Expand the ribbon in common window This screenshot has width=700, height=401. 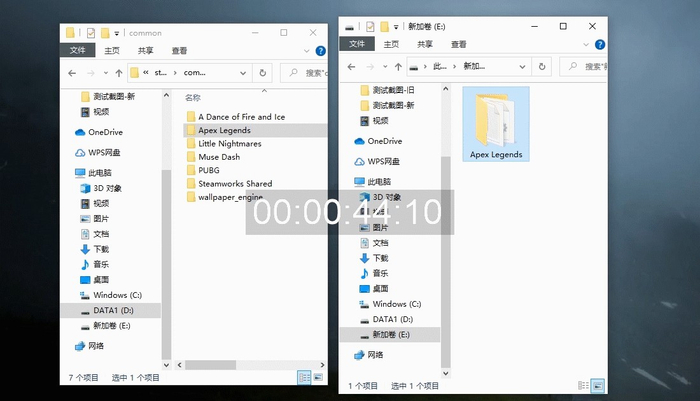pyautogui.click(x=307, y=51)
